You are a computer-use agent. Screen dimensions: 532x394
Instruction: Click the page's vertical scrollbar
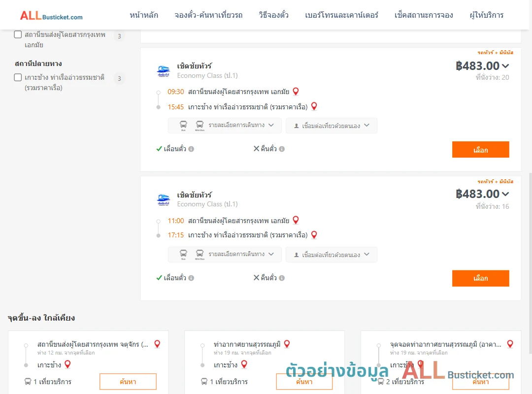point(531,263)
